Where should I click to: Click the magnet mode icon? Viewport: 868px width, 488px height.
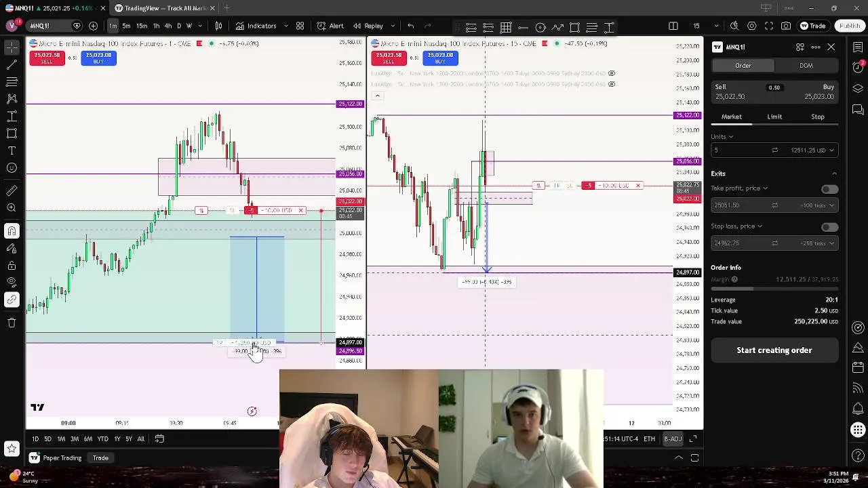tap(12, 232)
